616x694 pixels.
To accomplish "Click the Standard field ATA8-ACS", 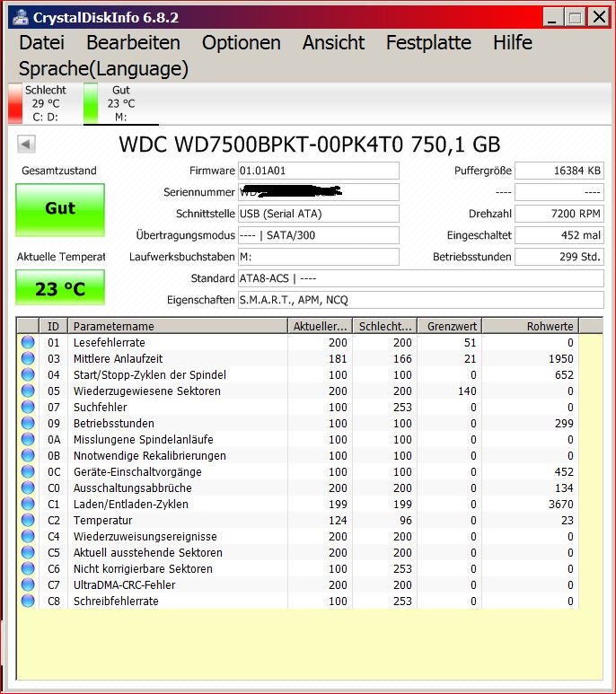I will (x=421, y=278).
